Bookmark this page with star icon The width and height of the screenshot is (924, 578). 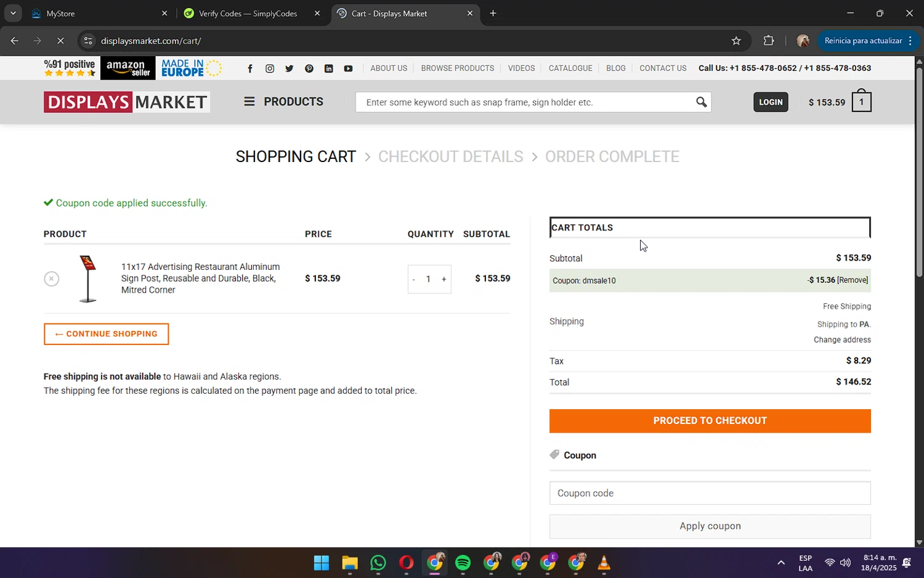[736, 41]
